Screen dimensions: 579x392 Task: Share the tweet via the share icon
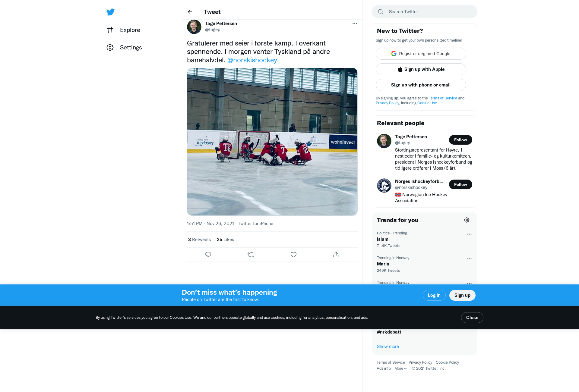click(336, 255)
